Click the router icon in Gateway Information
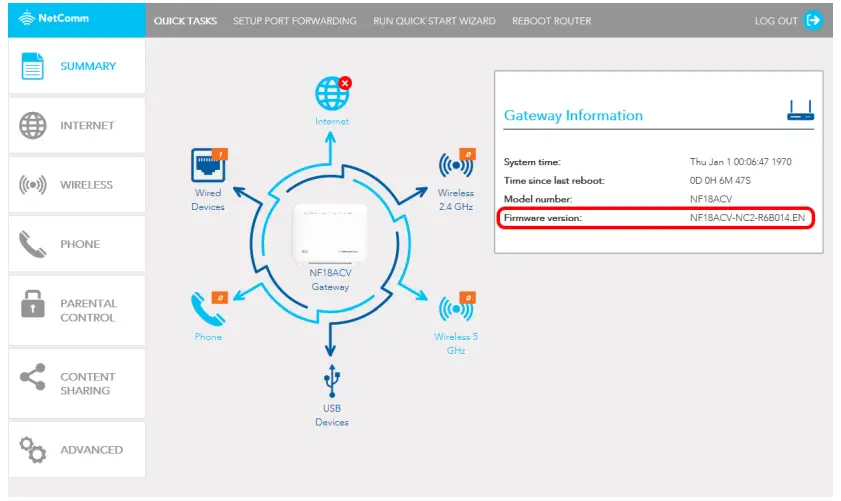841x501 pixels. click(800, 110)
